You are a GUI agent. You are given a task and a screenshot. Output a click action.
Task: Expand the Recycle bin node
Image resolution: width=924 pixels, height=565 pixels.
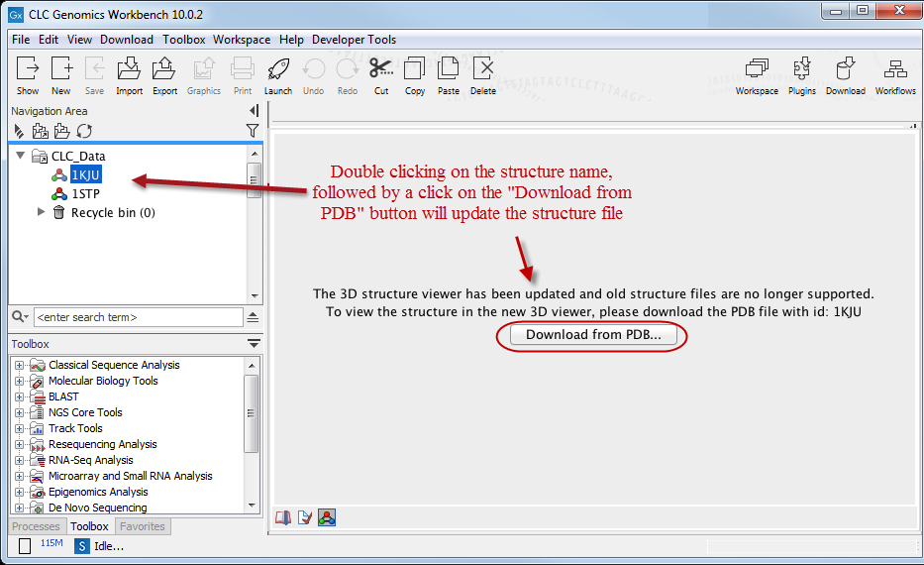point(41,212)
